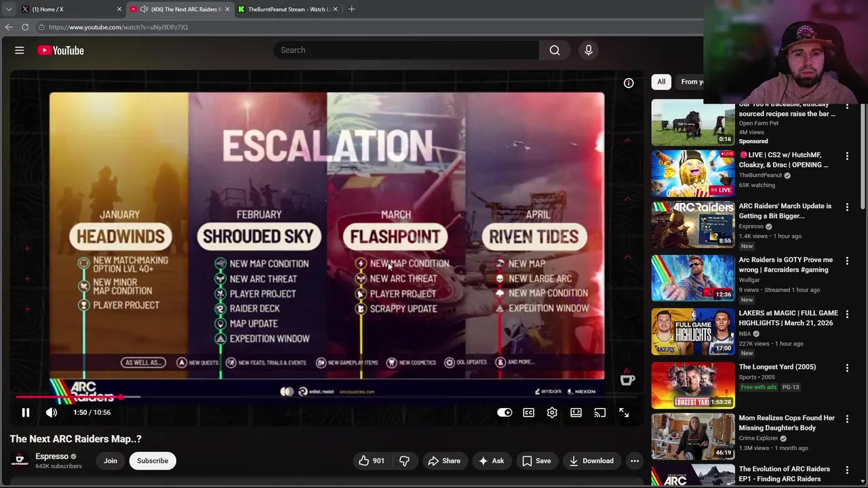
Task: Open browser tab search dropdown
Action: (x=8, y=9)
